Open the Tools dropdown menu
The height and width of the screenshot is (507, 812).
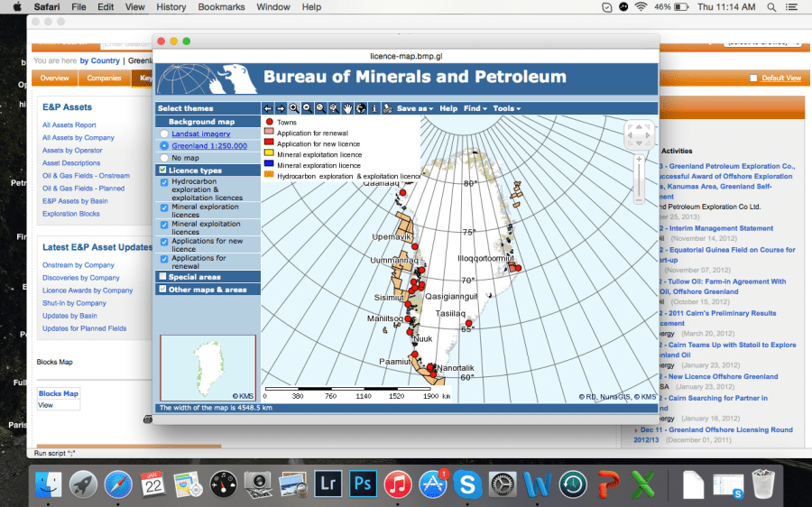(506, 108)
